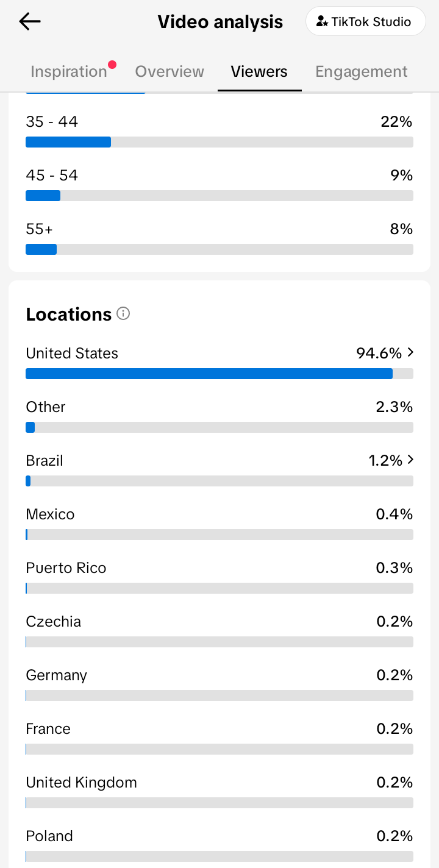Expand Brazil location details

click(x=410, y=460)
